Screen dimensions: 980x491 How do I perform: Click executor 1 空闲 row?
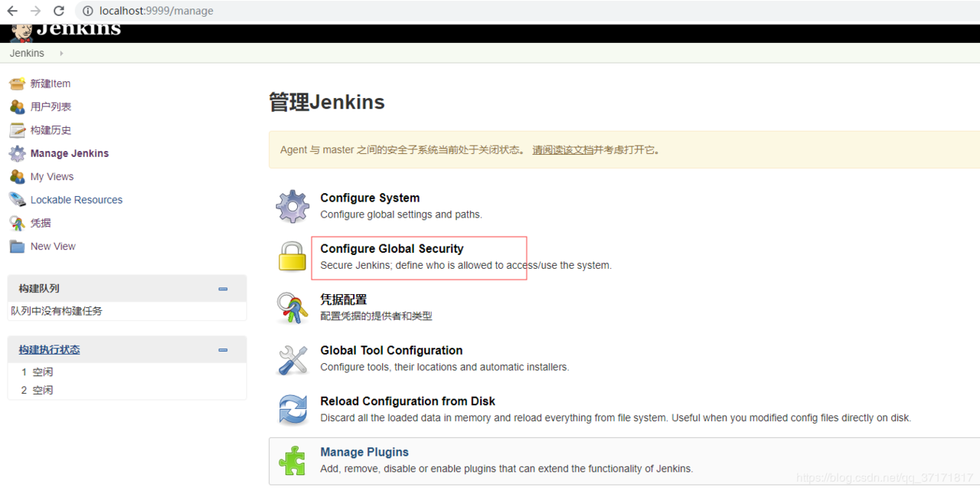127,372
